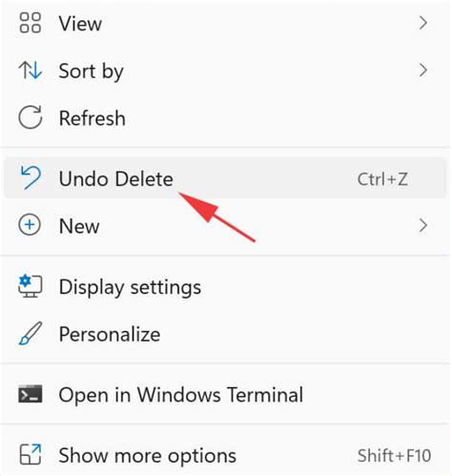Click the Show more options arrow-box icon

(31, 454)
